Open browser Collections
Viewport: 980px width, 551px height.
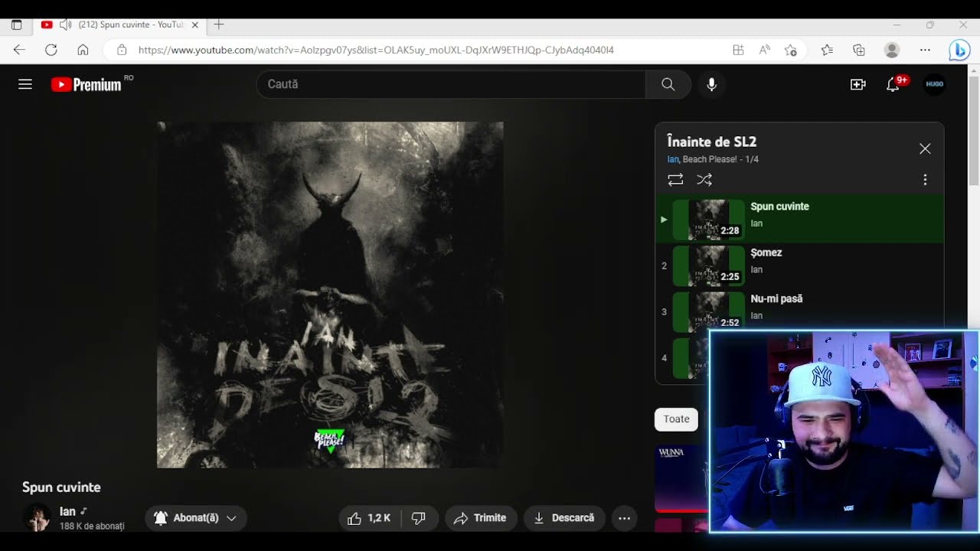point(859,50)
